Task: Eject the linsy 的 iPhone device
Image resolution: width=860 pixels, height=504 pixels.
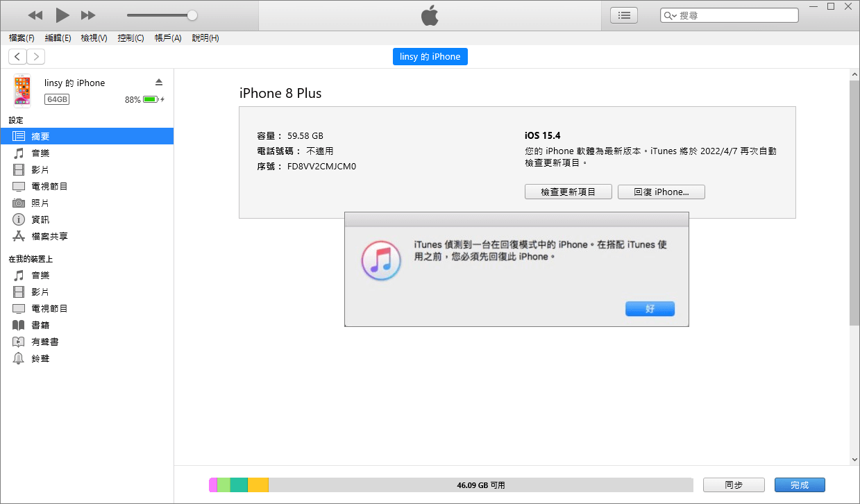Action: point(159,81)
